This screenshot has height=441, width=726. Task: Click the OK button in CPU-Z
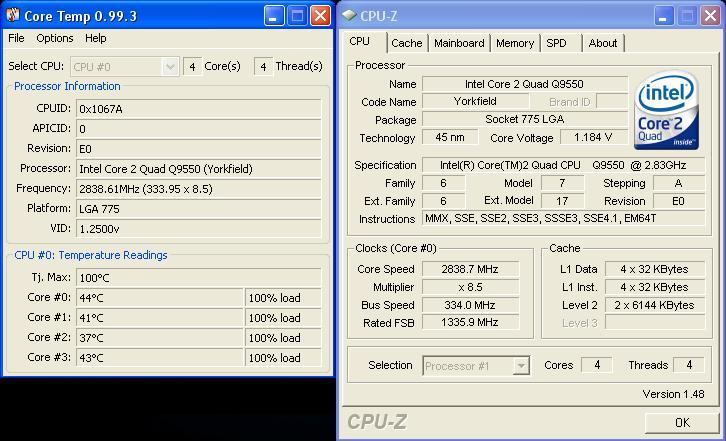tap(682, 422)
